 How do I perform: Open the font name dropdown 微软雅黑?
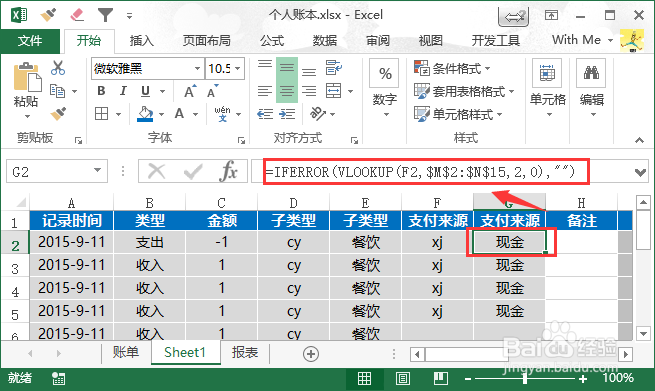[x=197, y=68]
